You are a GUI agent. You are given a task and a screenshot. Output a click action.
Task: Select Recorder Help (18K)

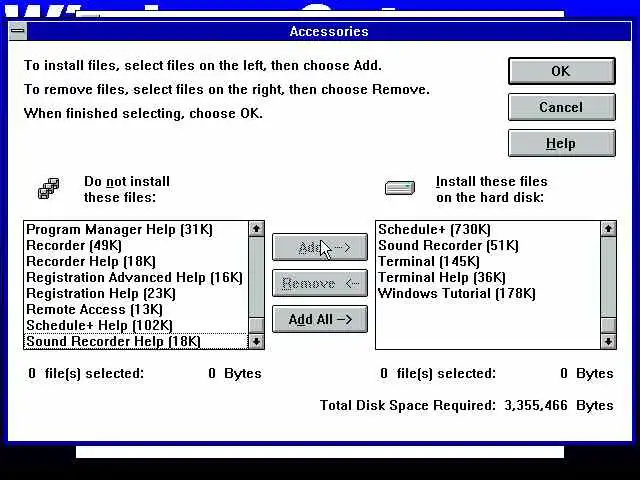coord(136,261)
